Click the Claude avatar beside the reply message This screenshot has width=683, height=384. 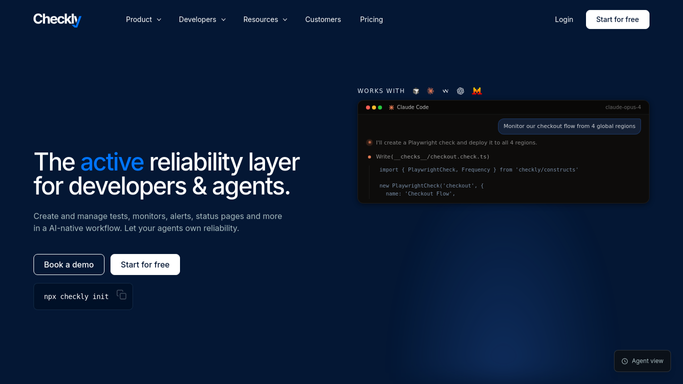pos(369,142)
